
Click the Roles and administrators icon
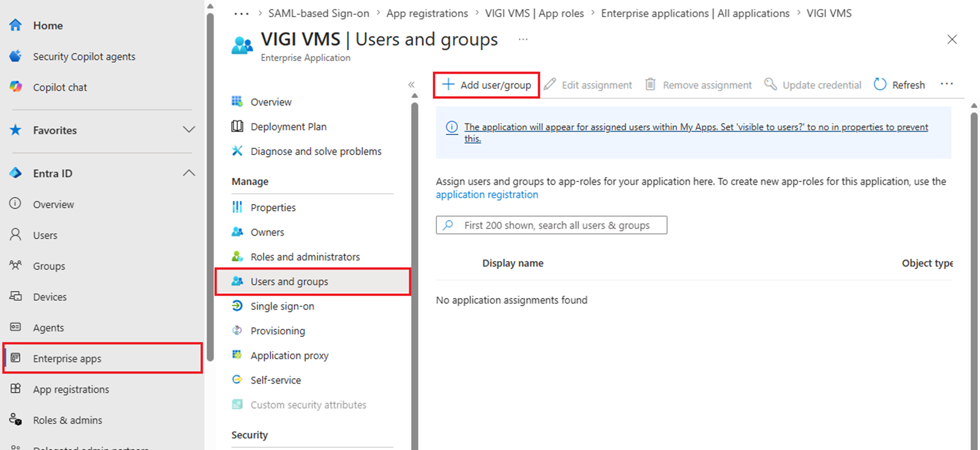[x=237, y=256]
